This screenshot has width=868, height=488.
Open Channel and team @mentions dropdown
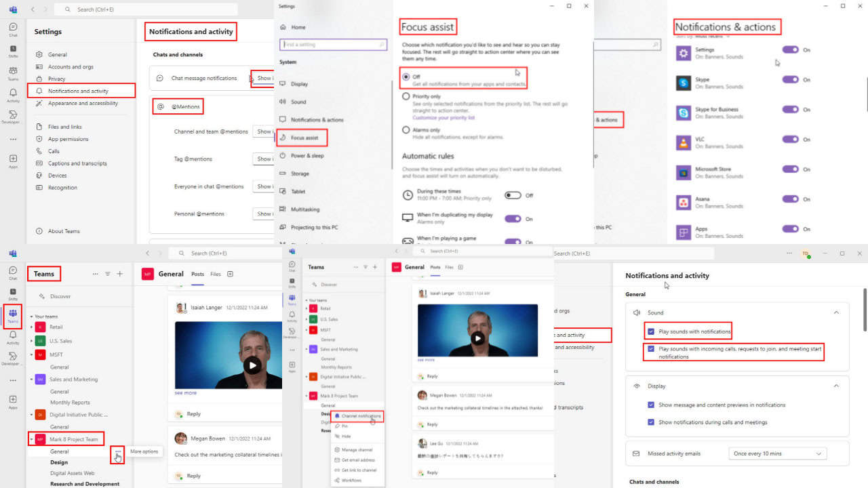coord(263,131)
